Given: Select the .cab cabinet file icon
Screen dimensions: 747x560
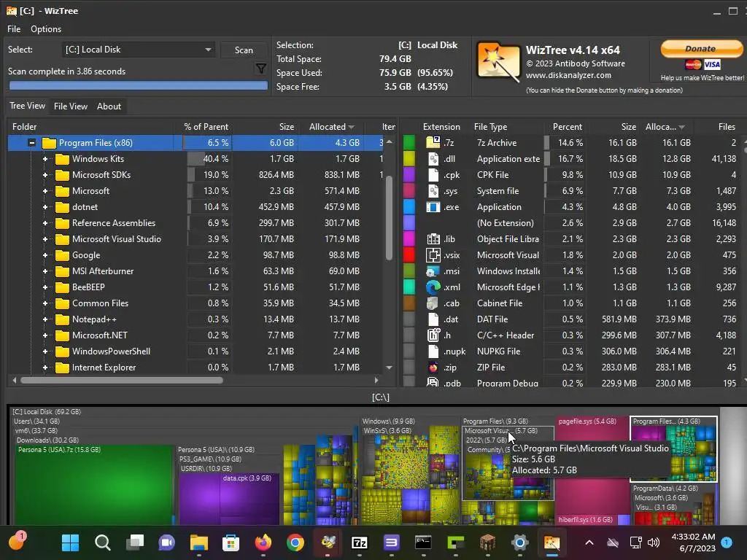Looking at the screenshot, I should click(x=433, y=303).
